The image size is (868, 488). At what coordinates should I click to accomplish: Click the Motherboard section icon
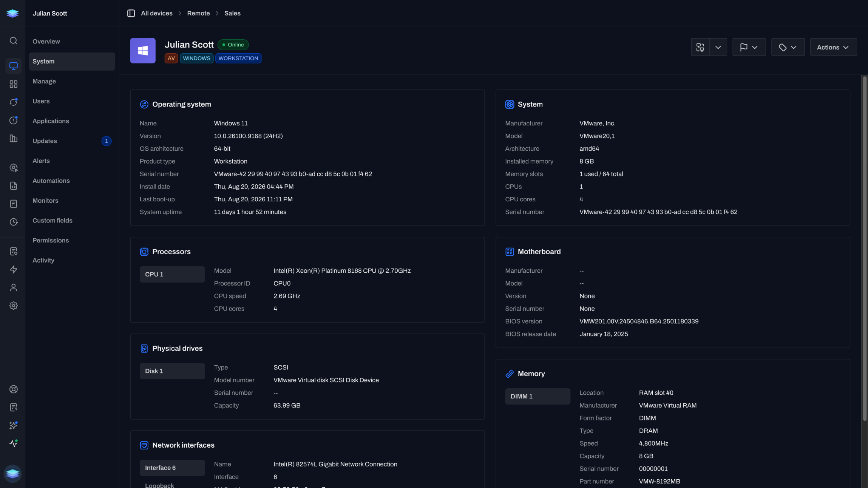pyautogui.click(x=510, y=252)
